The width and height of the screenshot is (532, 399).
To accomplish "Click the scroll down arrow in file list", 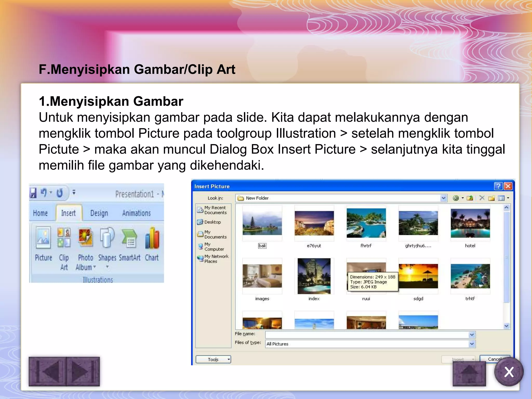I will [506, 326].
